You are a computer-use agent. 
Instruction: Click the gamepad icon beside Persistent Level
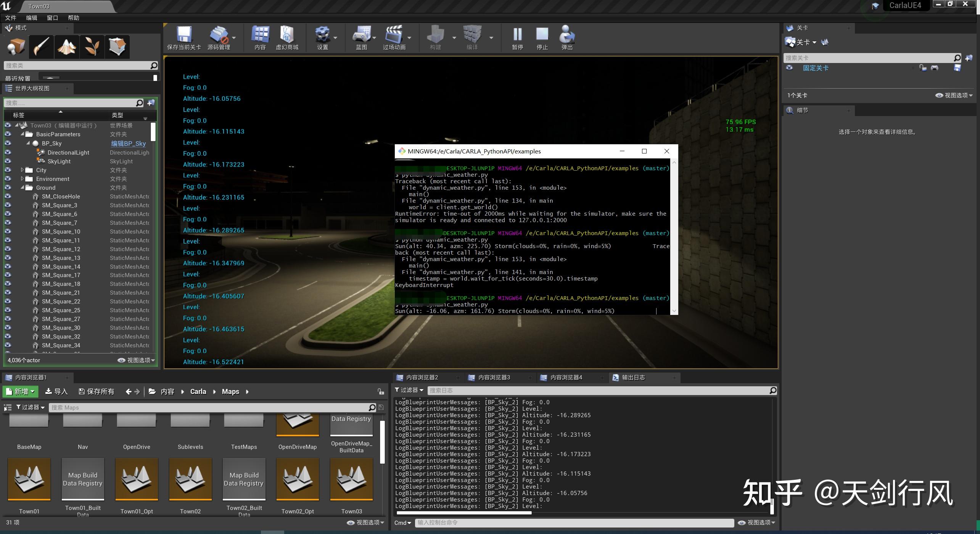tap(935, 68)
